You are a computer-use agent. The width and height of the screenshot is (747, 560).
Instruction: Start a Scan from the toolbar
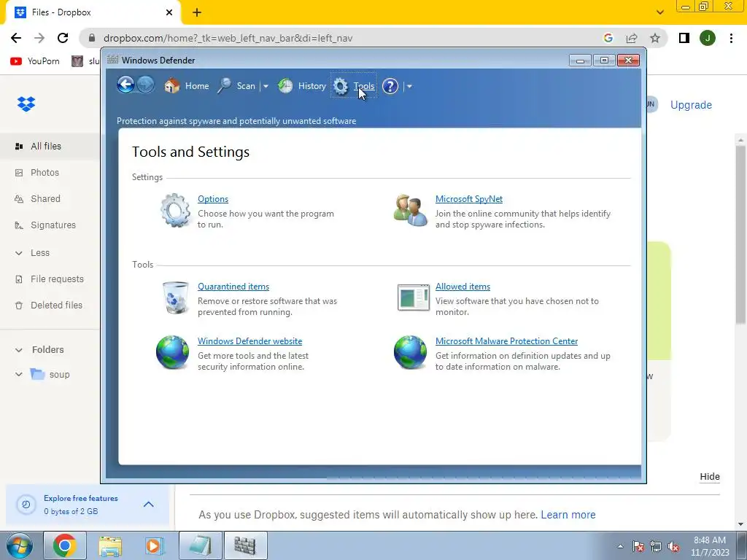237,86
